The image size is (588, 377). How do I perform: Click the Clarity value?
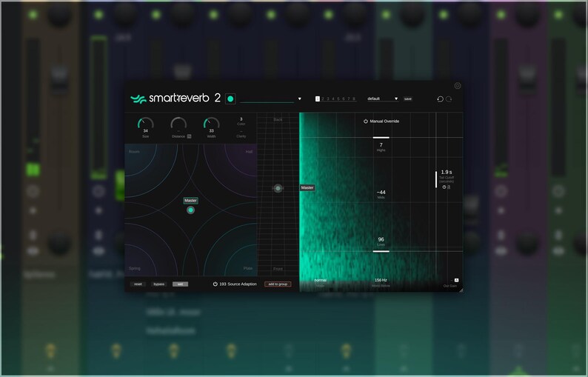tap(241, 131)
